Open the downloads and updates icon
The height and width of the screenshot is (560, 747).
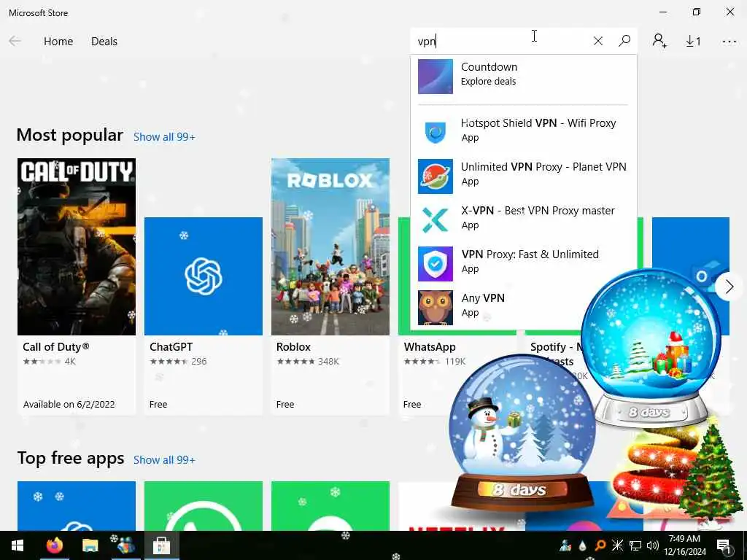click(x=693, y=42)
